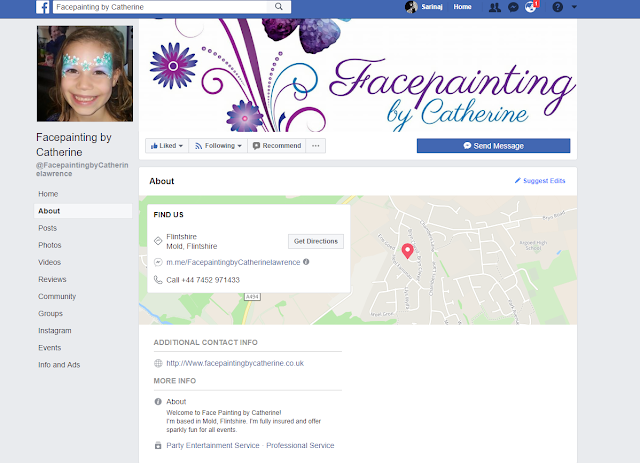Click info icon beside m.me link
640x463 pixels.
[306, 262]
